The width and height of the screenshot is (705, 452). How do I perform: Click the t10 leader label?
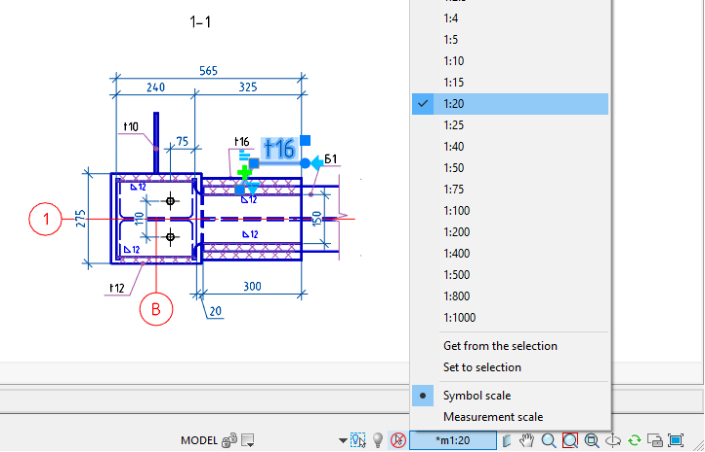[x=131, y=126]
